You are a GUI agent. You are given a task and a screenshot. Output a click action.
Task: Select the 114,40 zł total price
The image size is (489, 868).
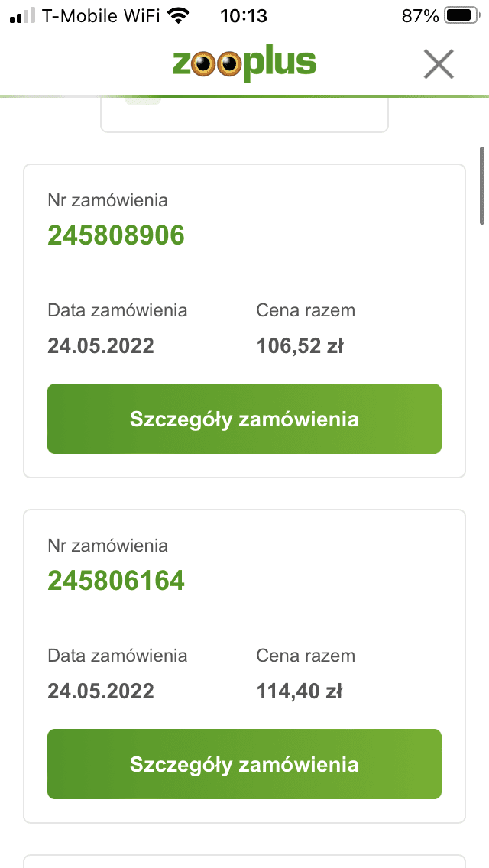click(299, 691)
